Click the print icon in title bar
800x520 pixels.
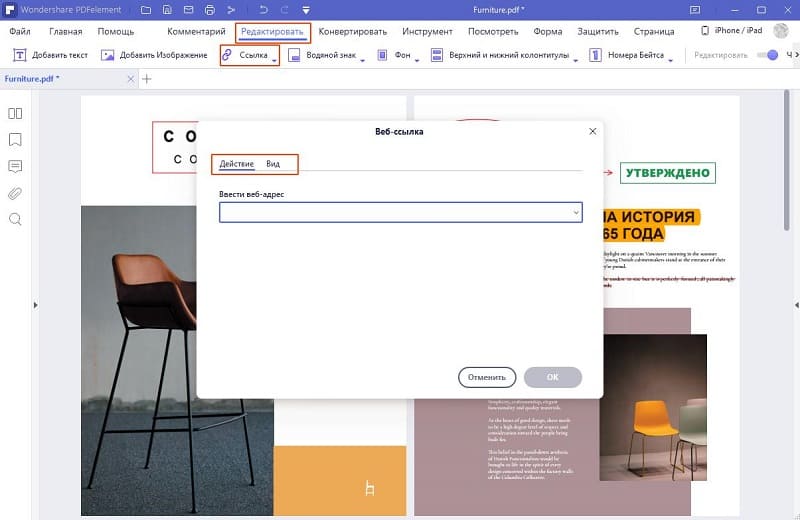pos(209,10)
